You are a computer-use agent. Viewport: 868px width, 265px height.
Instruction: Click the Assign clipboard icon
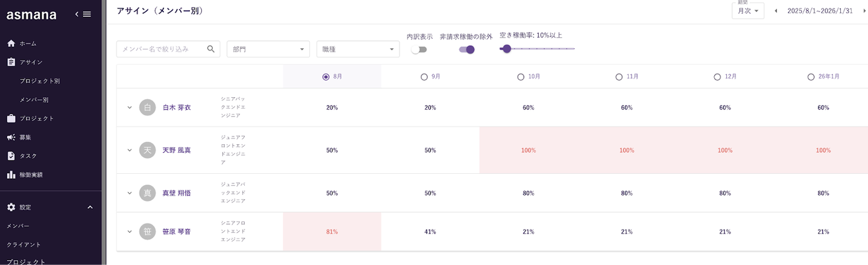coord(11,62)
